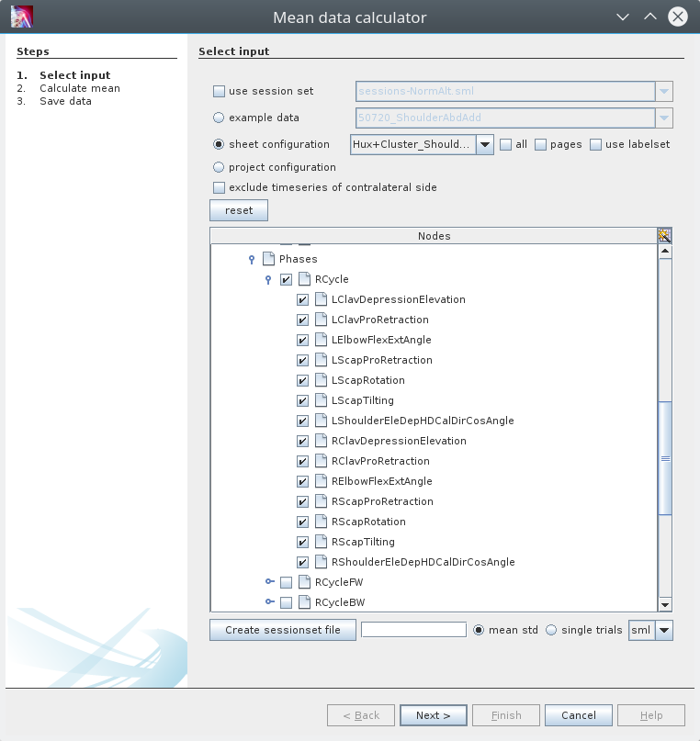
Task: Click the Phases node document icon
Action: [268, 259]
